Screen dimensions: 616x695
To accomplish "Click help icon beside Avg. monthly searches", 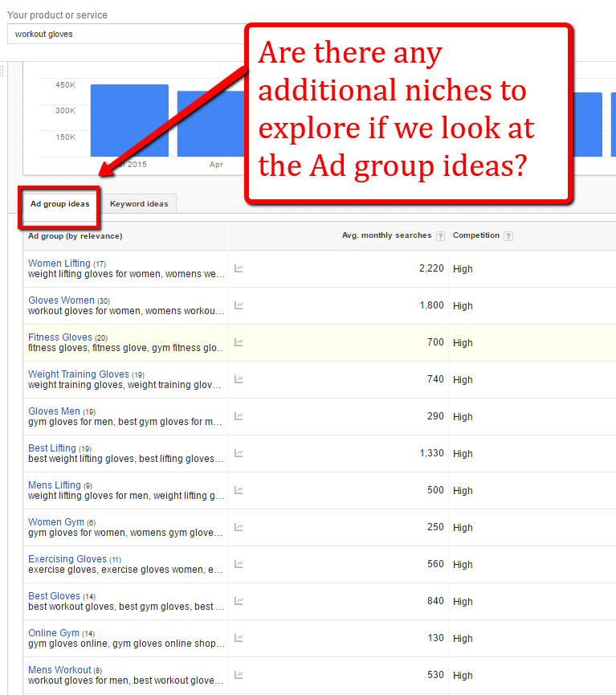I will click(x=440, y=236).
